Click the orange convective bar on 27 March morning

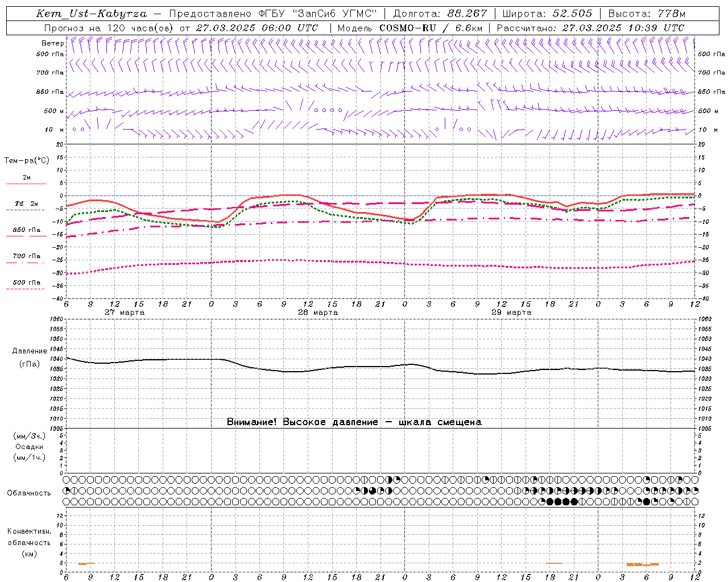pos(86,563)
